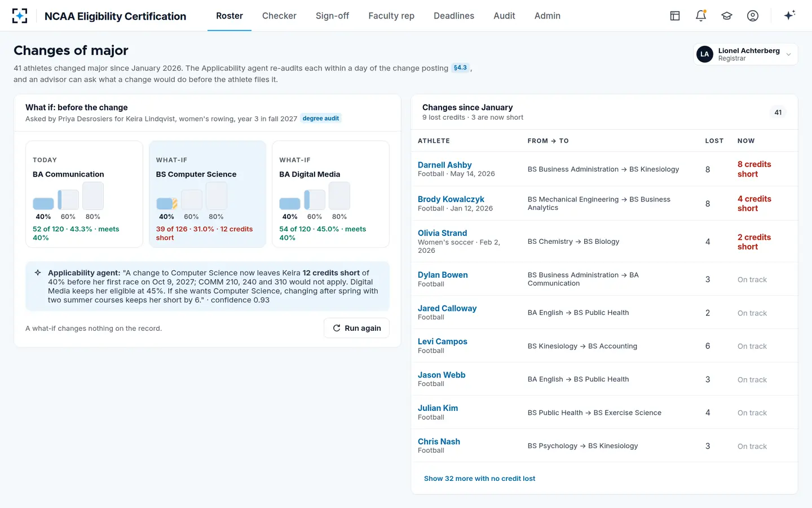The image size is (812, 508).
Task: Select the BS Computer Science what-if card
Action: coord(208,194)
